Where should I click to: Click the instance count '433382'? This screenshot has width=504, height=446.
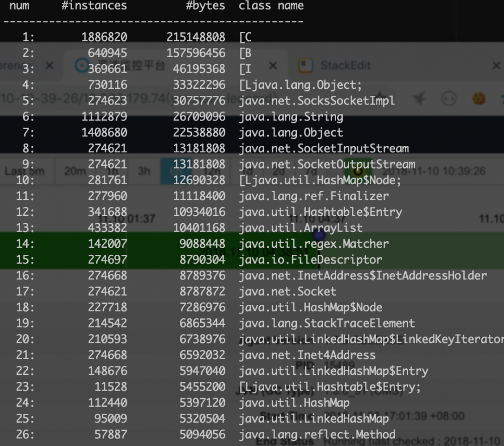tap(107, 228)
